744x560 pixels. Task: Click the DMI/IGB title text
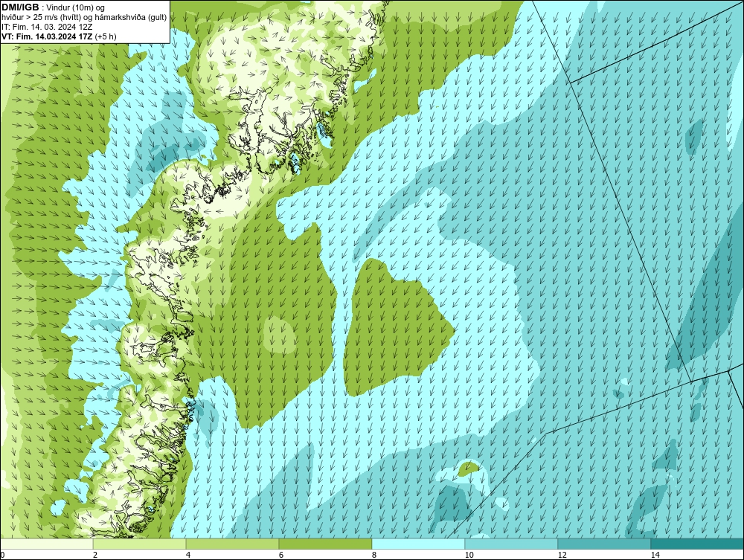20,7
